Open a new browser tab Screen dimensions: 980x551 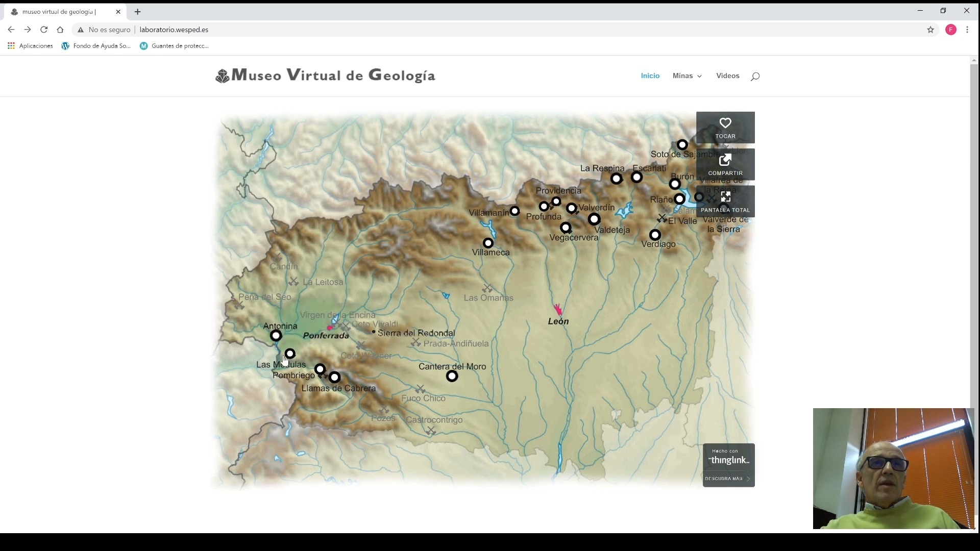click(137, 12)
